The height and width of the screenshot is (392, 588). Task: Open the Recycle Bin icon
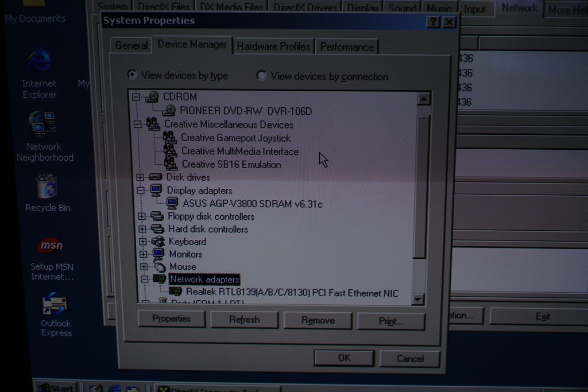click(x=47, y=186)
